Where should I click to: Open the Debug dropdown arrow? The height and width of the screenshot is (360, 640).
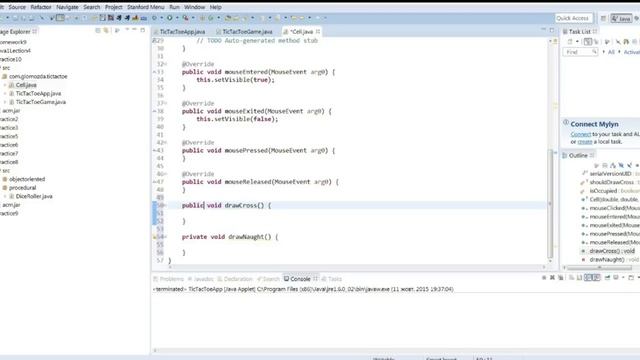tap(161, 18)
